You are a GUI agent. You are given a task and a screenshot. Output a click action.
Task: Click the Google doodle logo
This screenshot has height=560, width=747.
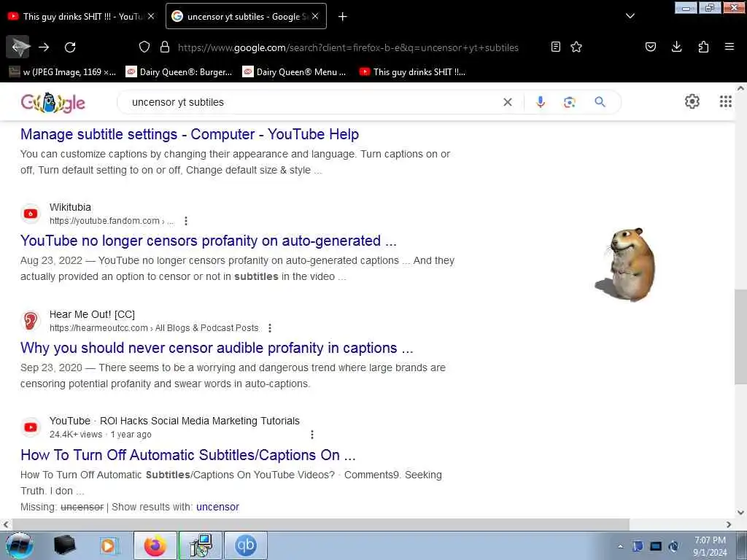53,102
